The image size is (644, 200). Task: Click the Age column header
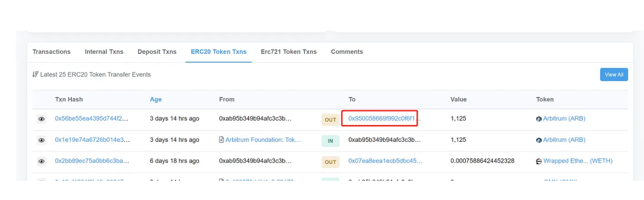156,100
